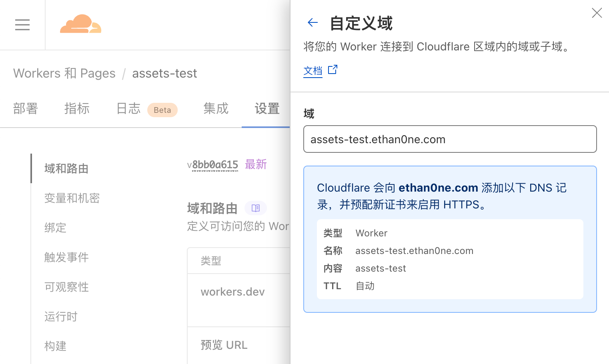
Task: Close the 自定义域 panel
Action: [x=597, y=13]
